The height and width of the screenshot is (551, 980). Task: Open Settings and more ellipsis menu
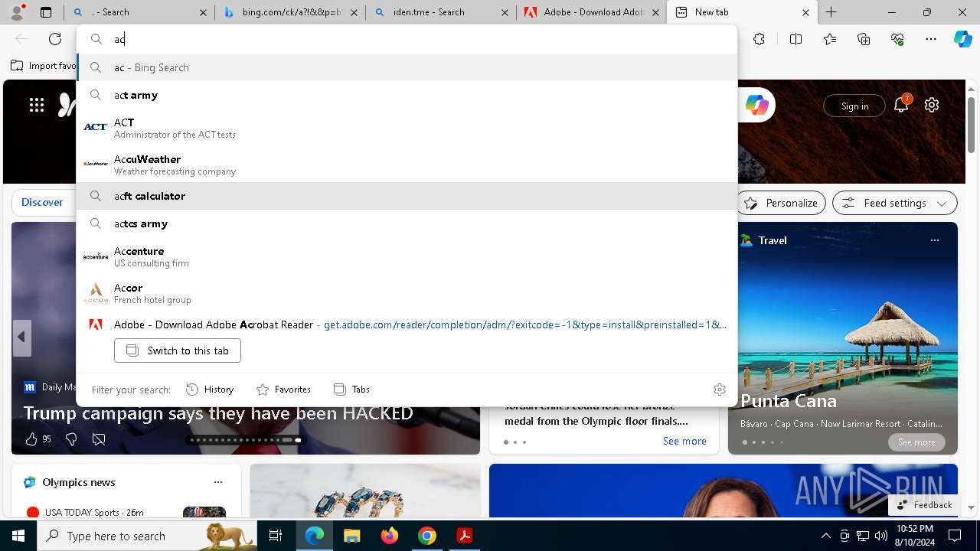(931, 39)
